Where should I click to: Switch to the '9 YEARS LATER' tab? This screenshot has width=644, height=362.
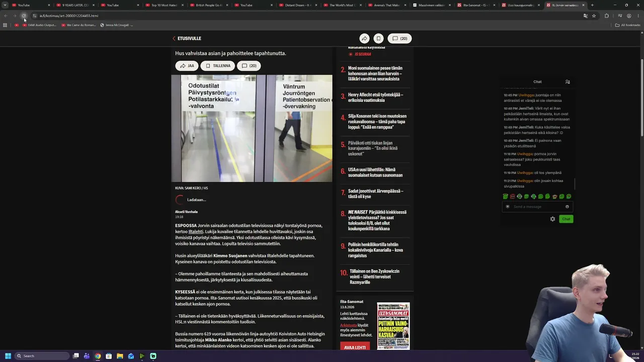pyautogui.click(x=74, y=5)
